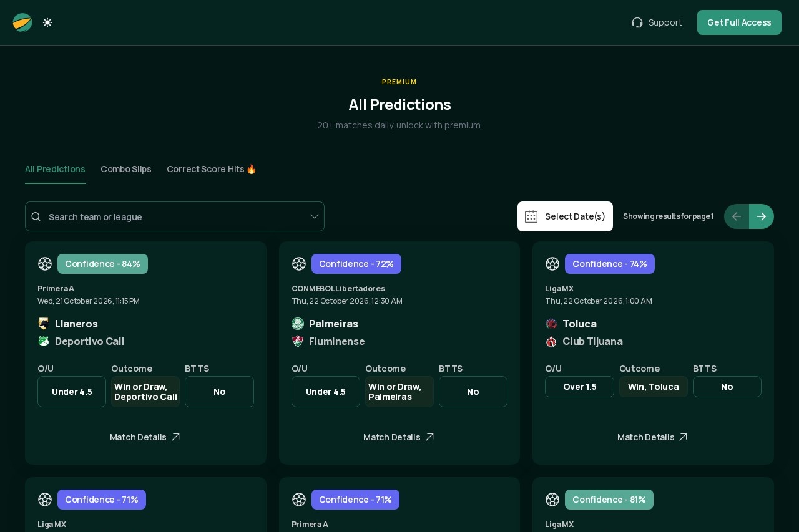799x532 pixels.
Task: Select Win or Draw, Deportivo Cali outcome
Action: (x=145, y=392)
